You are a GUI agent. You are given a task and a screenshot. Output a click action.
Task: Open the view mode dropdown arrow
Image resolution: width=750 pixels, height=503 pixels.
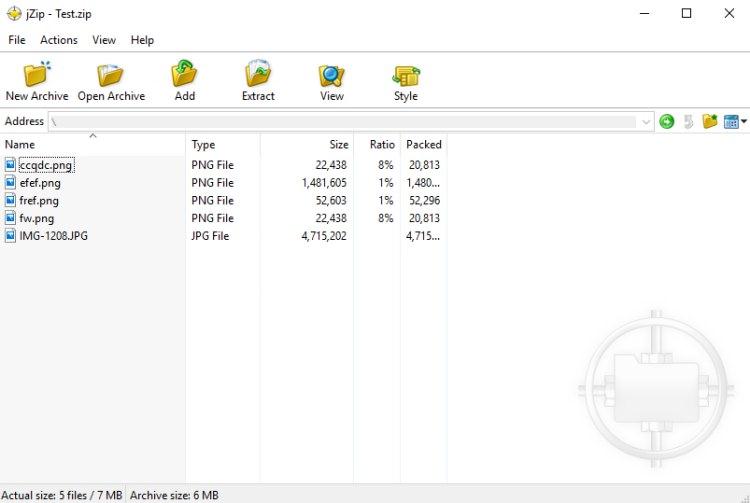click(744, 122)
